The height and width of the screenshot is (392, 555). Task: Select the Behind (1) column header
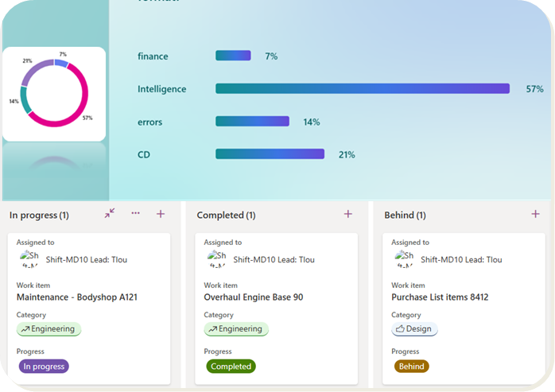coord(405,215)
